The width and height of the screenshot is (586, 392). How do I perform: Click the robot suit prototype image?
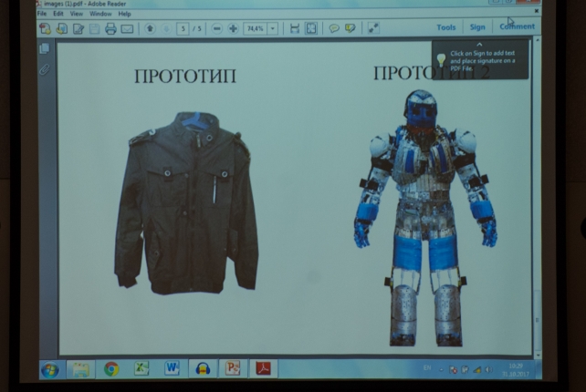coord(425,218)
